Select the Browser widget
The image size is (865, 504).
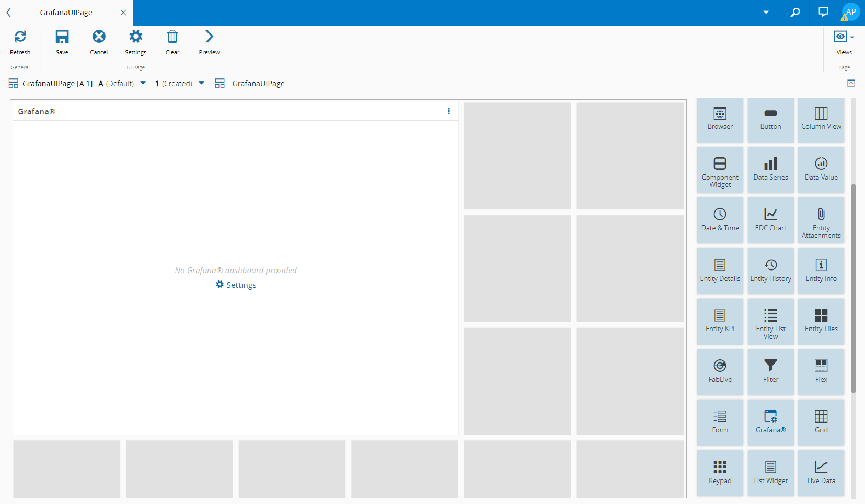720,120
